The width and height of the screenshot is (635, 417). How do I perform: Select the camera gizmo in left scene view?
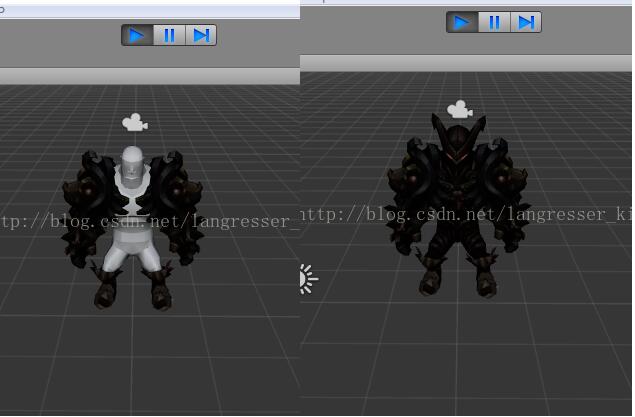135,122
